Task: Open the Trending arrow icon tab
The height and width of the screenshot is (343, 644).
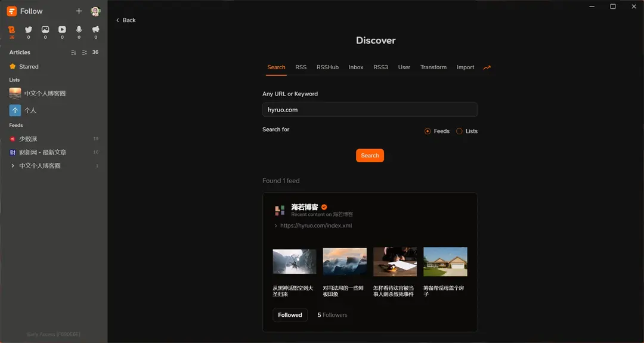Action: (x=487, y=67)
